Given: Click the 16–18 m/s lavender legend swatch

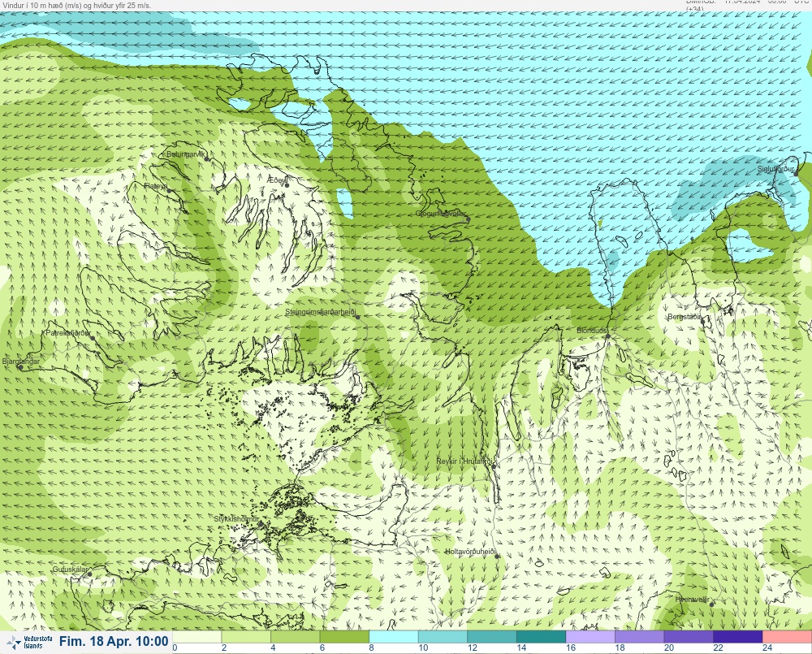Looking at the screenshot, I should pos(590,636).
